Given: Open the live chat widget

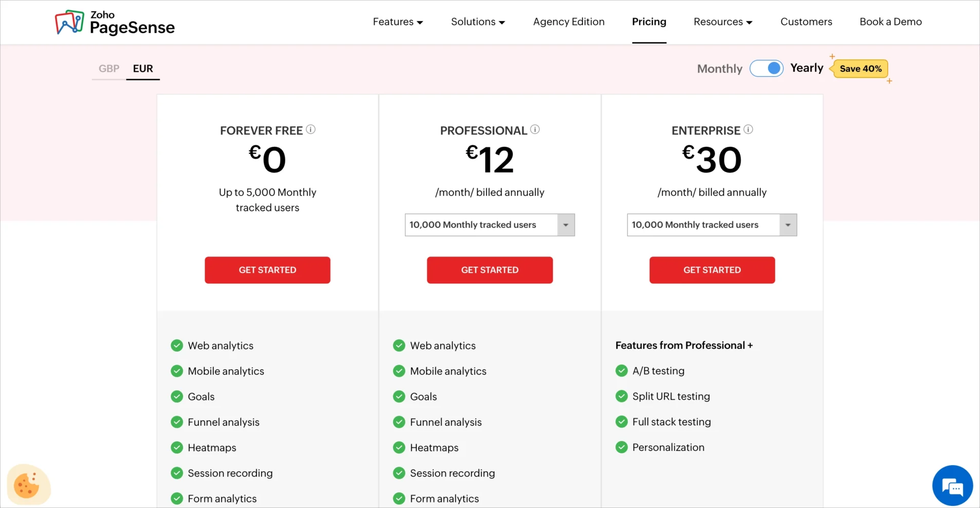Looking at the screenshot, I should [x=952, y=485].
